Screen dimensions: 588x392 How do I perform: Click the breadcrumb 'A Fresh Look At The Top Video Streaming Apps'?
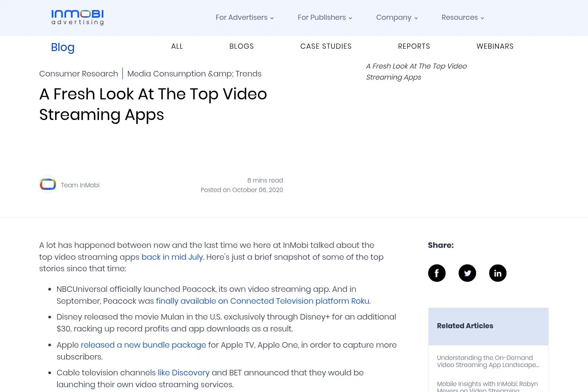click(x=417, y=72)
